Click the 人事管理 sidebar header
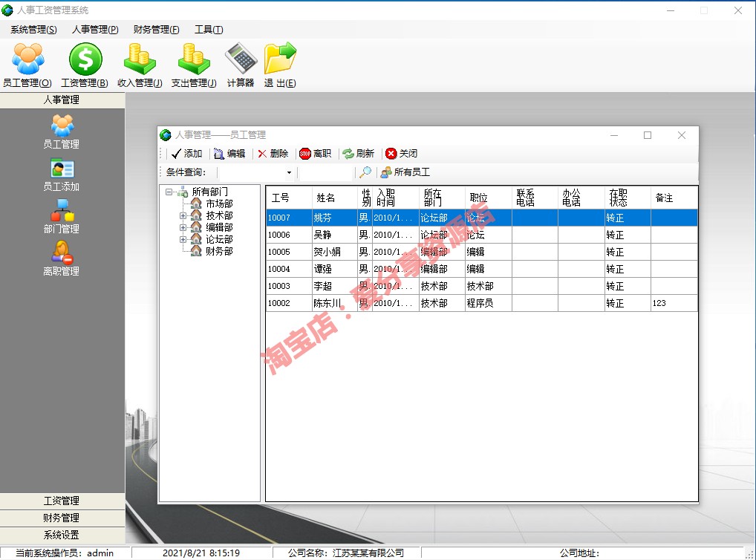Image resolution: width=756 pixels, height=560 pixels. [62, 100]
